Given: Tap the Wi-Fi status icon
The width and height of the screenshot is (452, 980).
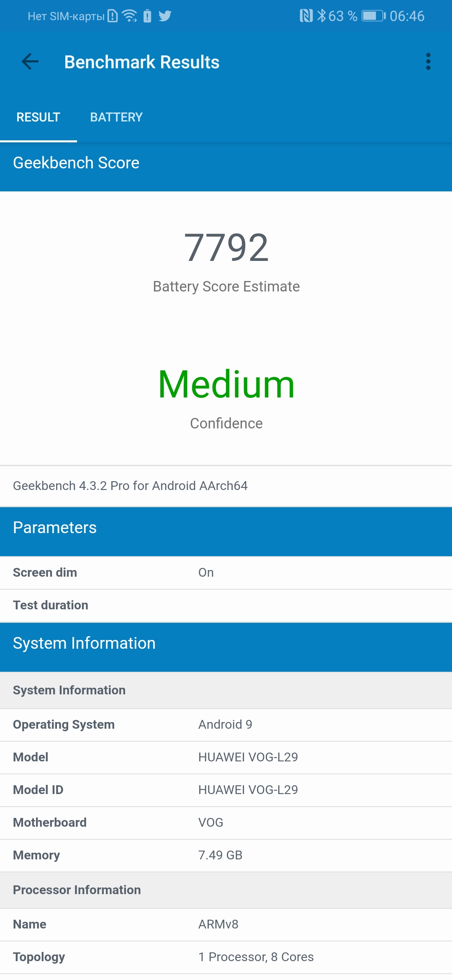Looking at the screenshot, I should click(130, 16).
